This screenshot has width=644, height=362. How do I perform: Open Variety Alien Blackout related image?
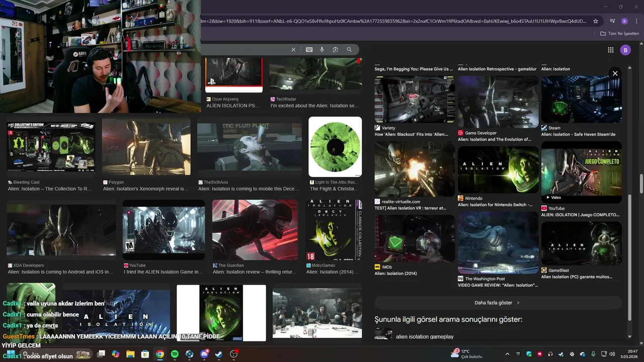coord(415,100)
